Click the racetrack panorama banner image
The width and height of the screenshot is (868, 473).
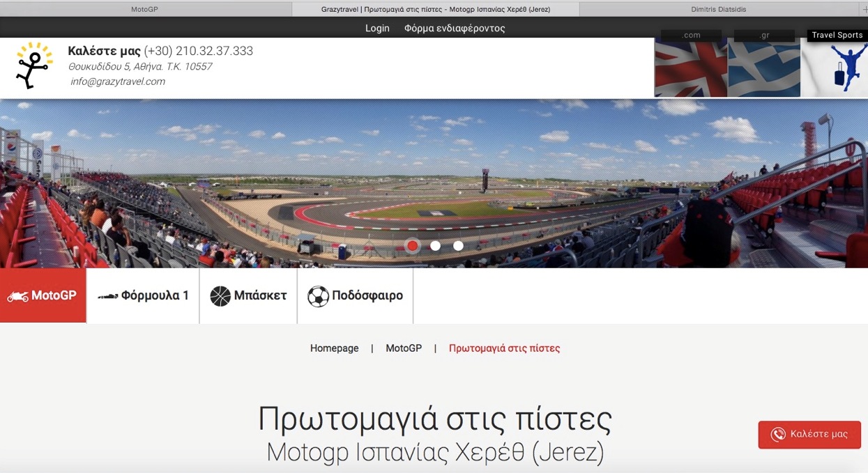pyautogui.click(x=434, y=183)
